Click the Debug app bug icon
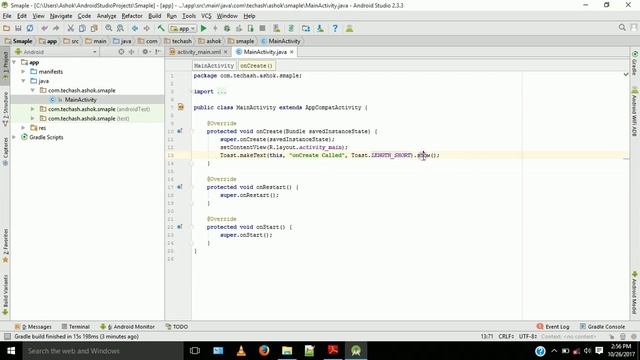 tap(227, 28)
